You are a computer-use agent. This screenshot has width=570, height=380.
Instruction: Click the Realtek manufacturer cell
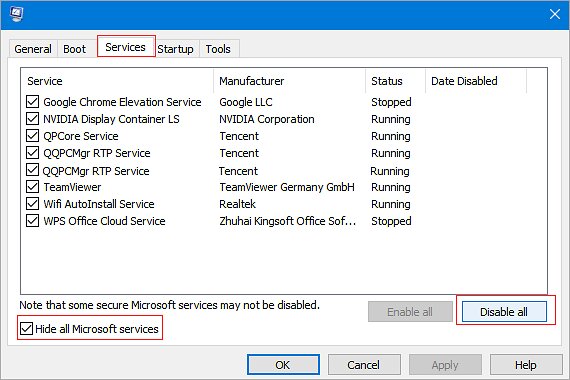click(x=237, y=204)
